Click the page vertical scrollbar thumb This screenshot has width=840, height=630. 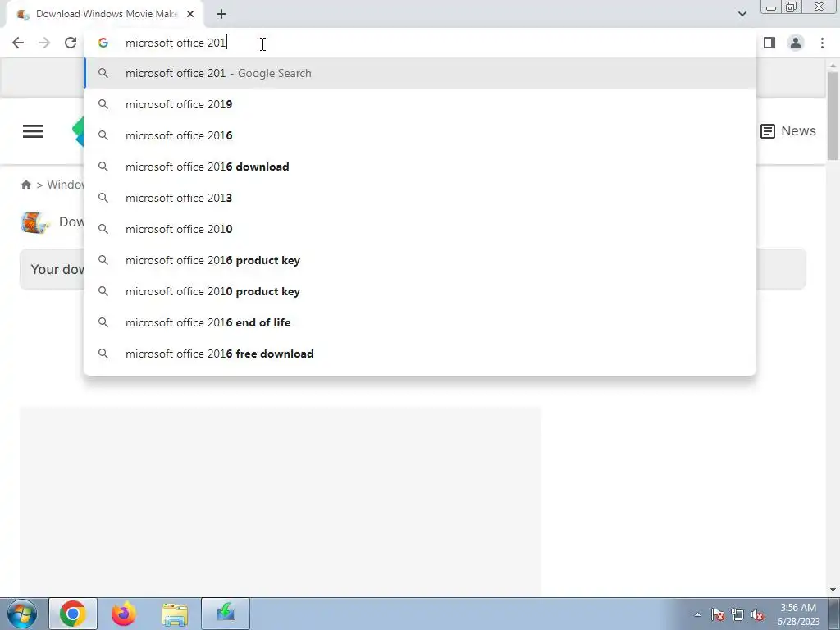(x=833, y=115)
